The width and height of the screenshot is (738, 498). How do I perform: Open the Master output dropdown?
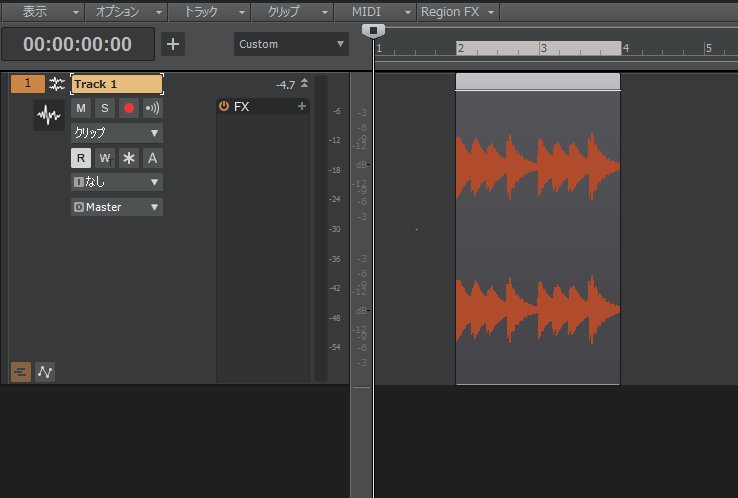(x=116, y=207)
